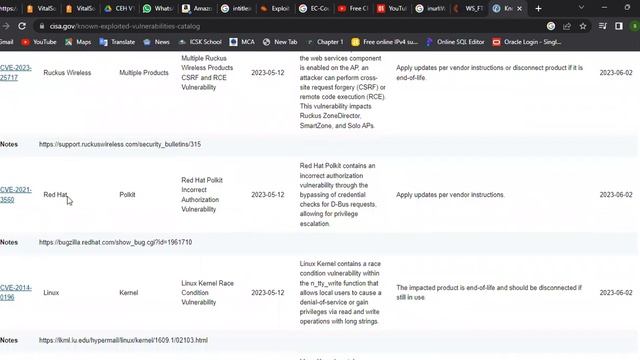This screenshot has height=360, width=640.
Task: Open the Online SQL Editor bookmark
Action: point(455,42)
